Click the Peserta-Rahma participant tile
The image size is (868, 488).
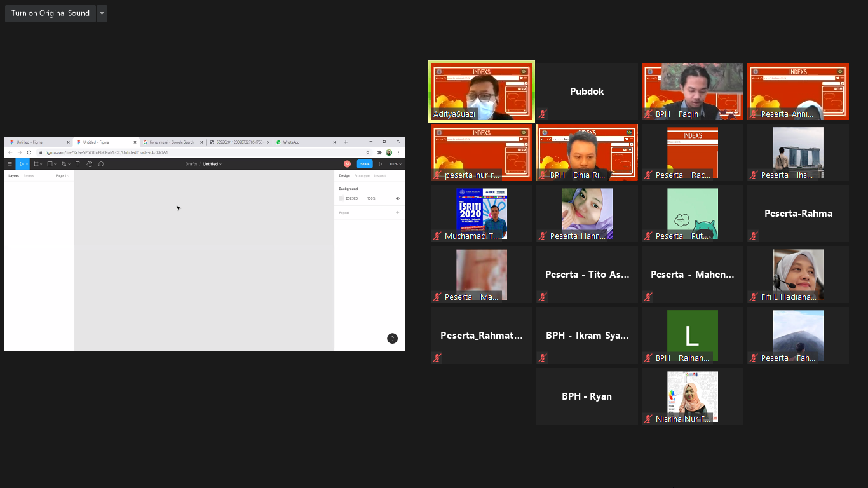pyautogui.click(x=798, y=213)
